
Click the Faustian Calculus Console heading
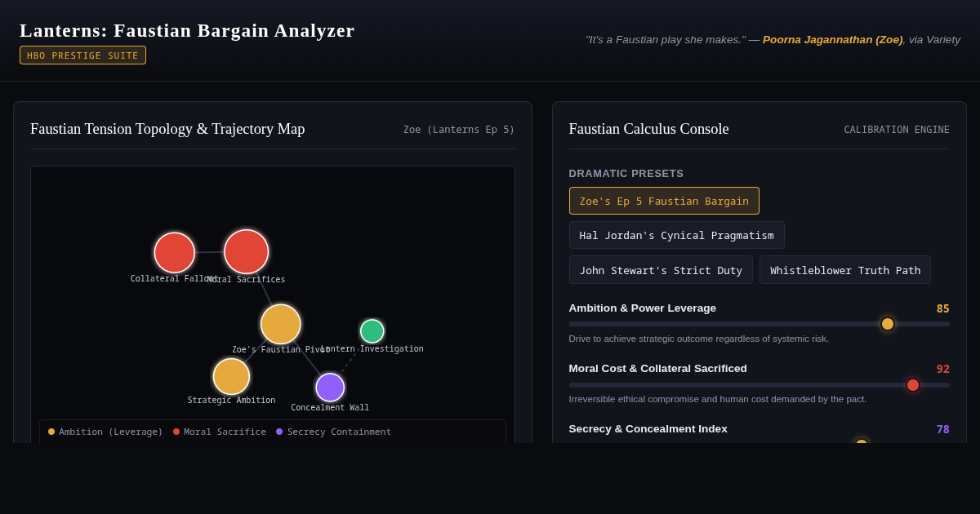(648, 129)
